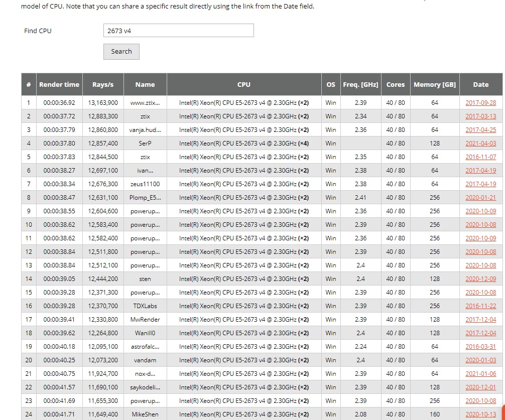Open result dated 2021-01-06
Screen dimensions: 505x420
tap(480, 373)
